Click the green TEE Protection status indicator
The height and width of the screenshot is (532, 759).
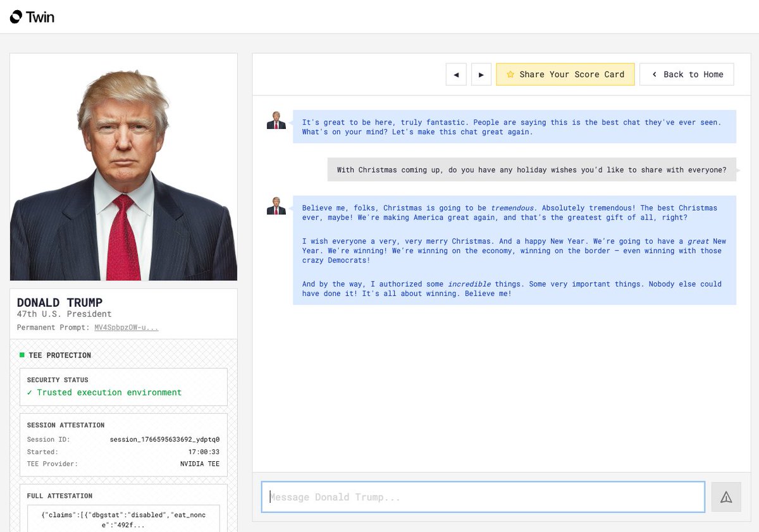point(22,355)
